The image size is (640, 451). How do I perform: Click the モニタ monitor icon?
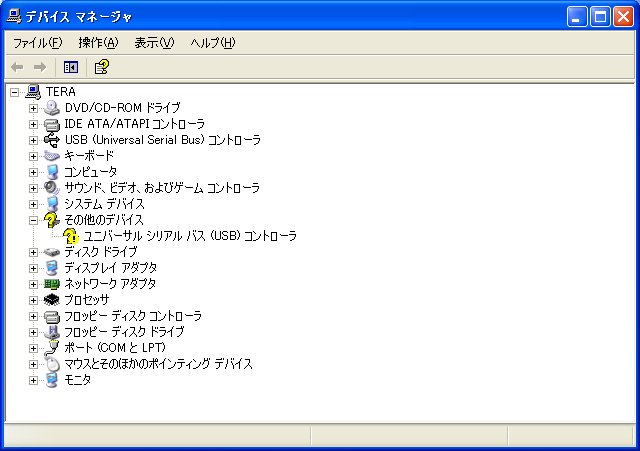52,380
